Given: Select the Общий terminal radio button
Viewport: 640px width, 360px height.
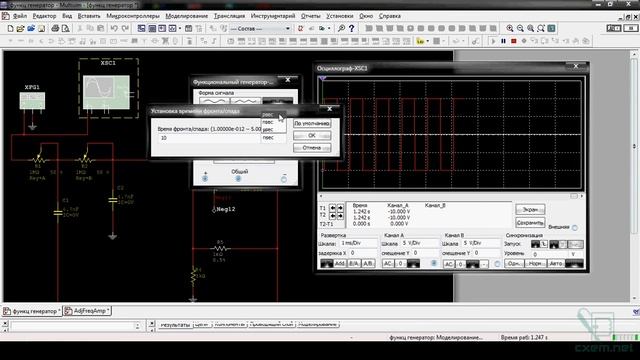Looking at the screenshot, I should [238, 179].
